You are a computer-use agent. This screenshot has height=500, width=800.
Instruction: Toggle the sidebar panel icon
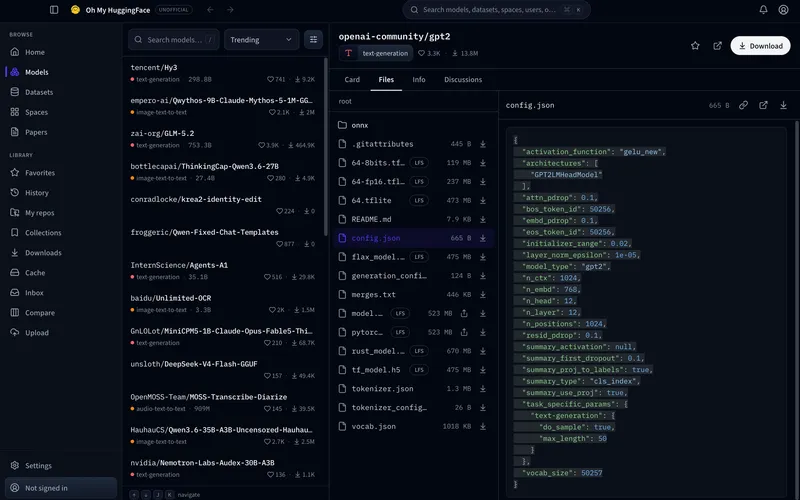[x=54, y=10]
